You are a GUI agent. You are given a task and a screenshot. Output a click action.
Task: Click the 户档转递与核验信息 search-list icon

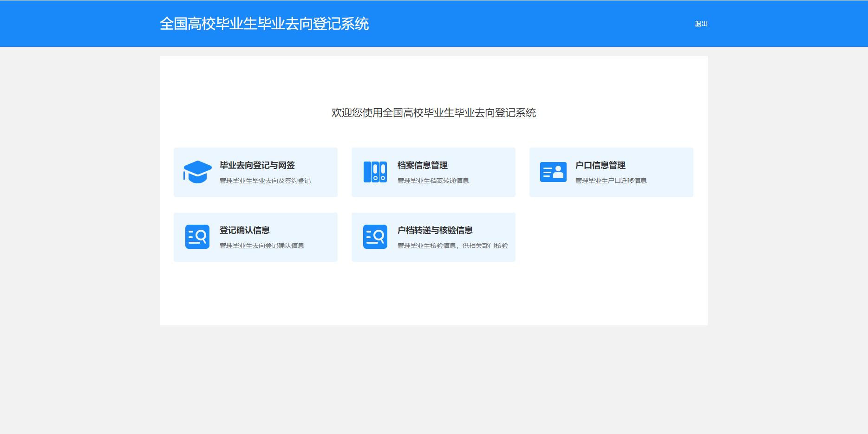(375, 237)
